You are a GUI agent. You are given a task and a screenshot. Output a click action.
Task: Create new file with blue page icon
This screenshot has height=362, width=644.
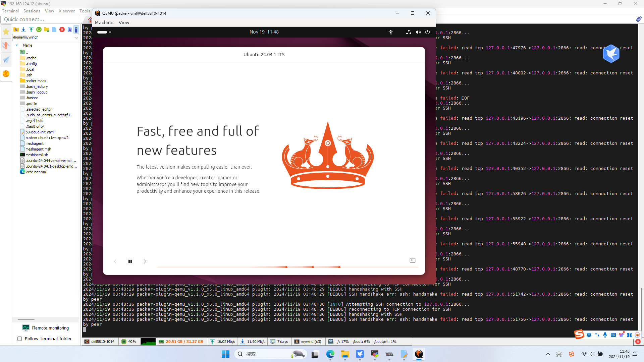pyautogui.click(x=54, y=29)
